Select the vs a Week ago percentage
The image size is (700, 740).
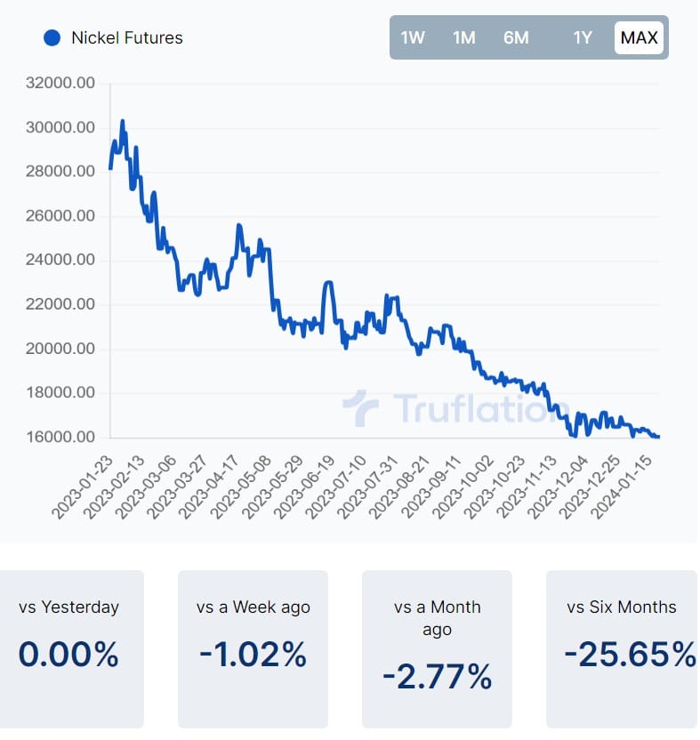252,656
